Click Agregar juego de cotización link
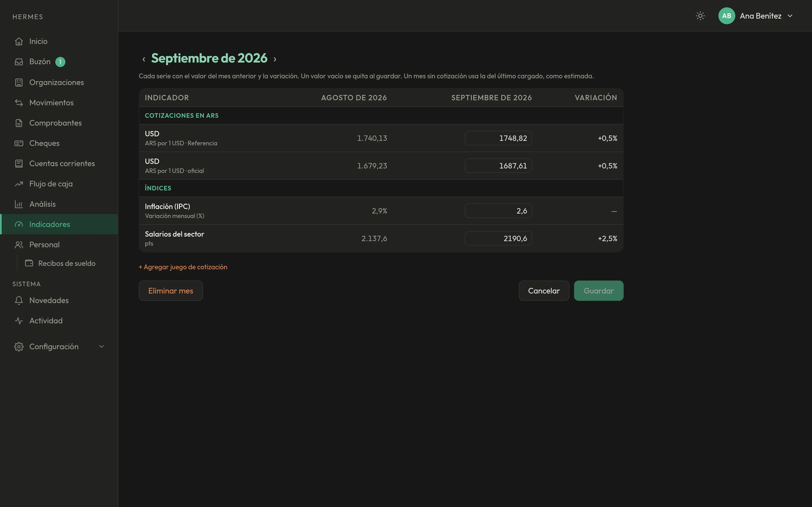 (x=183, y=267)
